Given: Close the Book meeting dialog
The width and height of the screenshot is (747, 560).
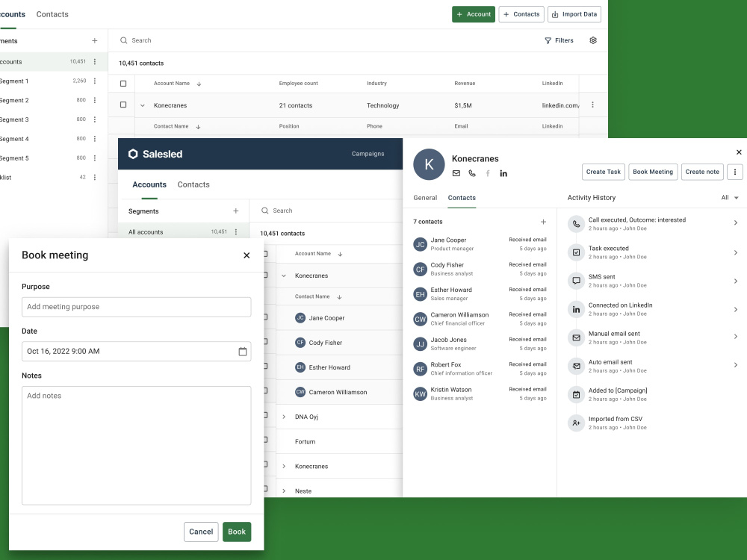Looking at the screenshot, I should pyautogui.click(x=247, y=255).
